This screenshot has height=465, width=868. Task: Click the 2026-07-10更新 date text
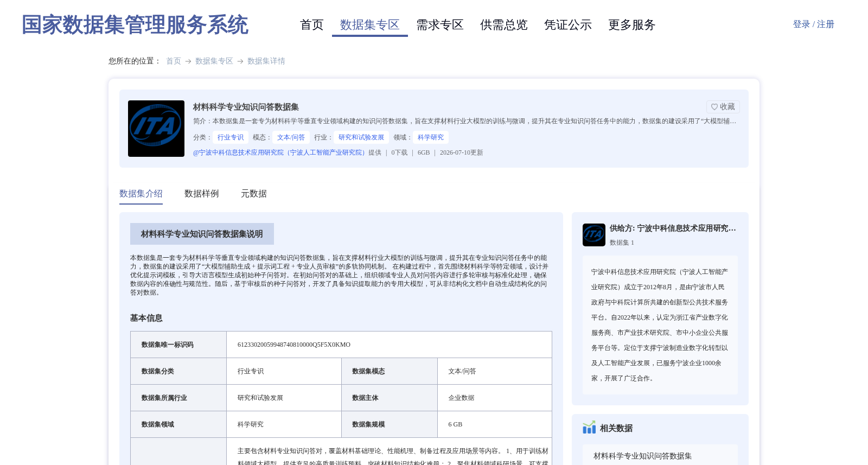(x=462, y=152)
